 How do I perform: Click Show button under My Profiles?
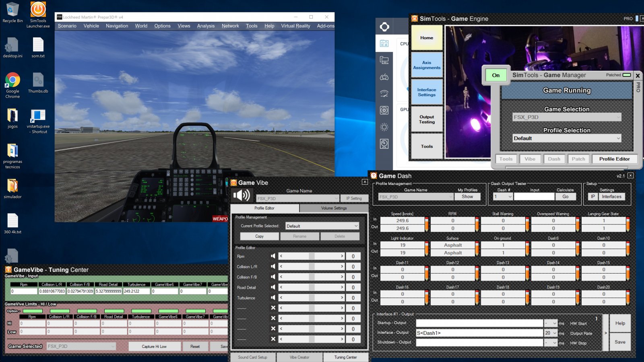click(467, 197)
